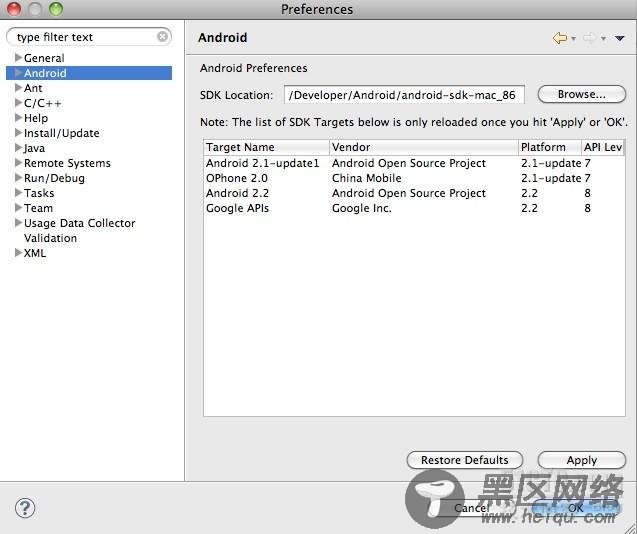Confirm preferences with the OK button
Image resolution: width=637 pixels, height=534 pixels.
pyautogui.click(x=575, y=508)
